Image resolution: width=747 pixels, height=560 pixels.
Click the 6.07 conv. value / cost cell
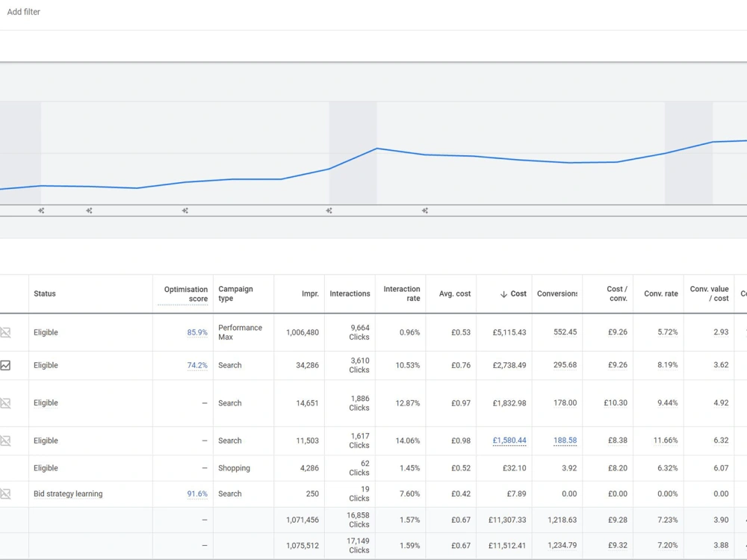pos(721,468)
